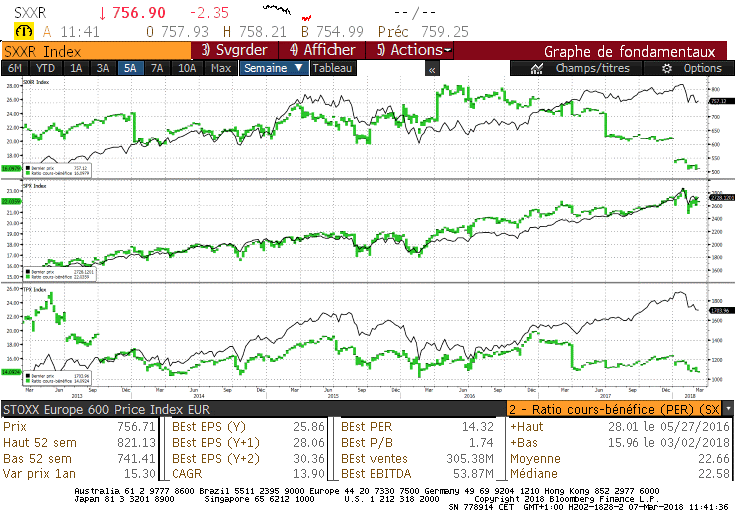Select the 6M time range
Image resolution: width=736 pixels, height=530 pixels.
15,69
